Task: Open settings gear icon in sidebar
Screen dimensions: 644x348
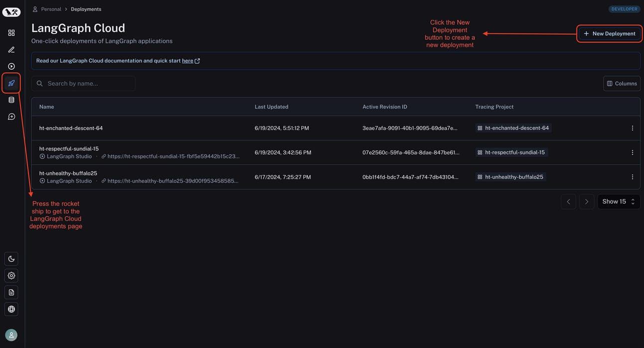Action: [11, 275]
